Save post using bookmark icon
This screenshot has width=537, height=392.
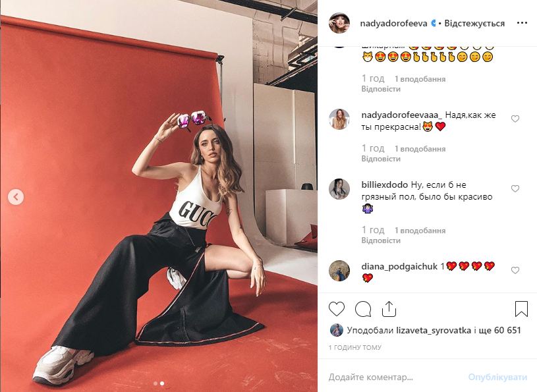click(521, 309)
